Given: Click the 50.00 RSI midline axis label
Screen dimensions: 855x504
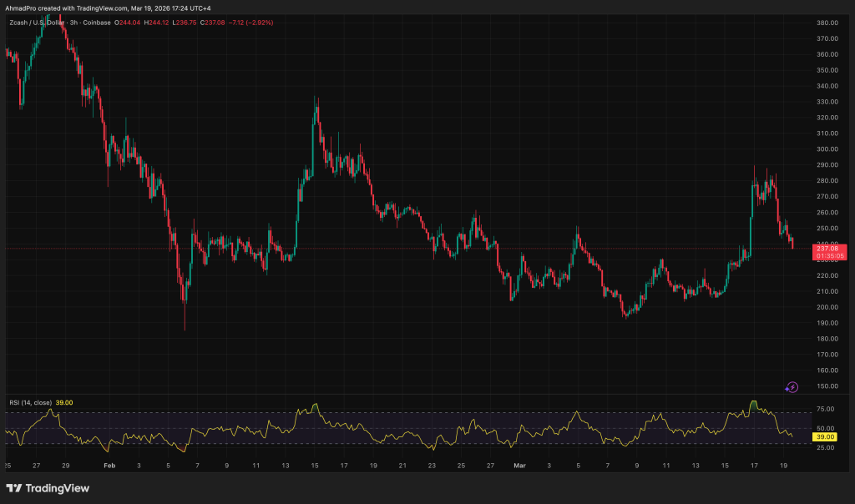Looking at the screenshot, I should click(x=827, y=428).
